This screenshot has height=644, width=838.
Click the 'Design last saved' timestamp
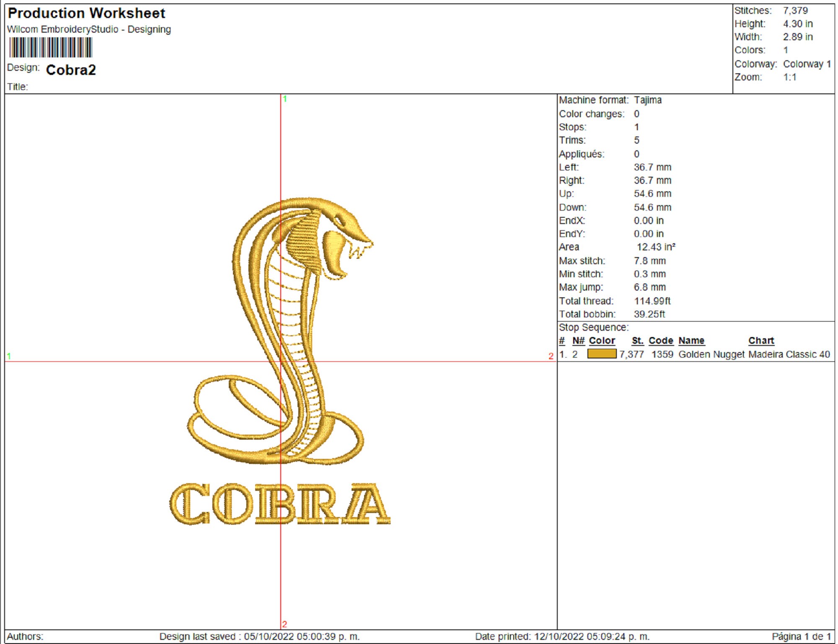click(x=259, y=636)
